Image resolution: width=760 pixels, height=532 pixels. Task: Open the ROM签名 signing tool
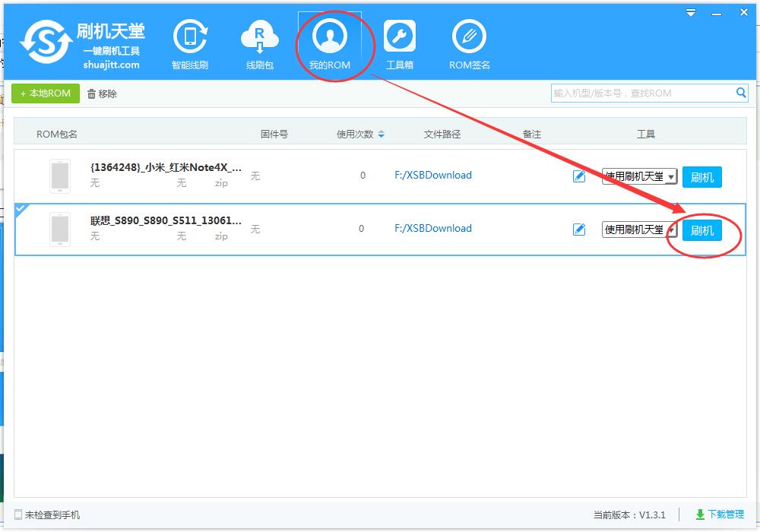point(469,45)
